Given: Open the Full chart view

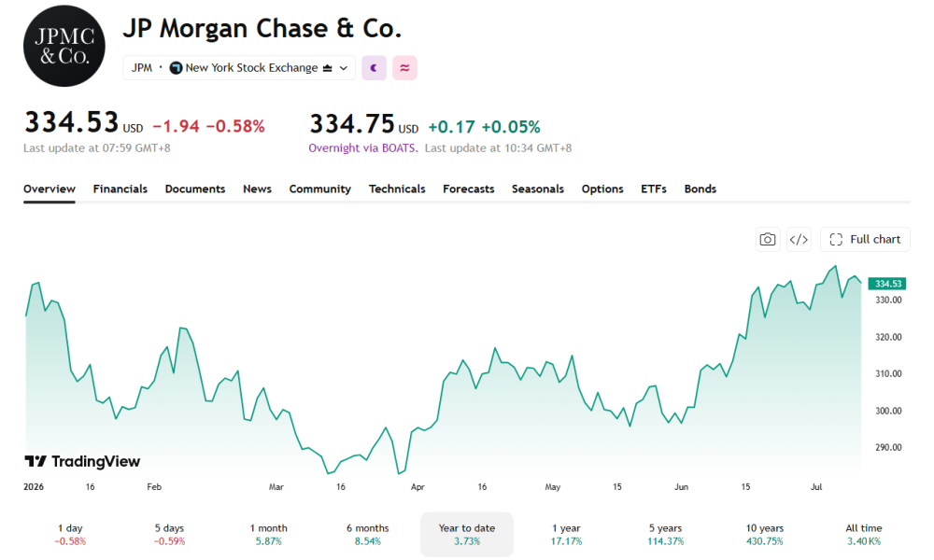Looking at the screenshot, I should pos(865,239).
